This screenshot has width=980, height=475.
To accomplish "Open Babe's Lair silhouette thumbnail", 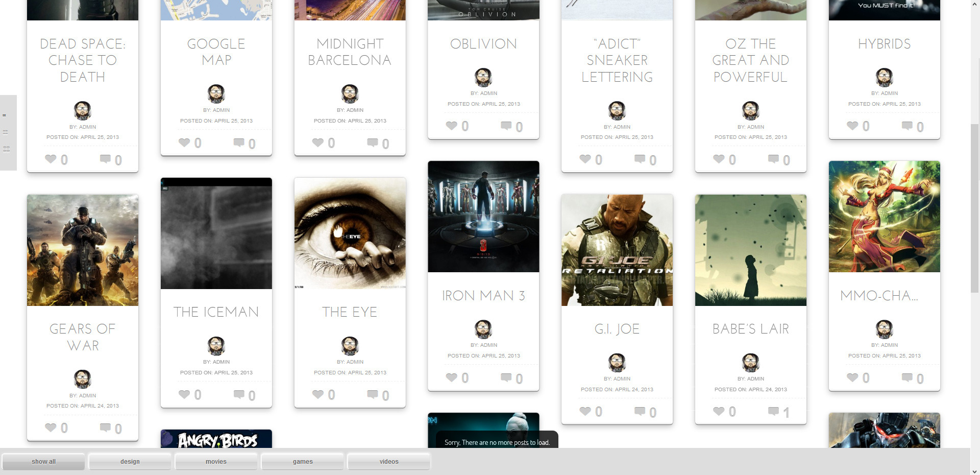I will tap(751, 250).
